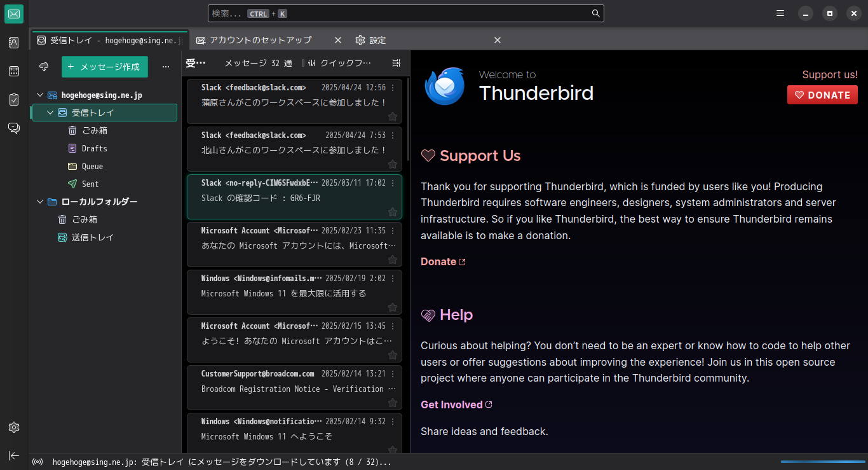The height and width of the screenshot is (470, 868).
Task: Click the red DONATE button
Action: (822, 95)
